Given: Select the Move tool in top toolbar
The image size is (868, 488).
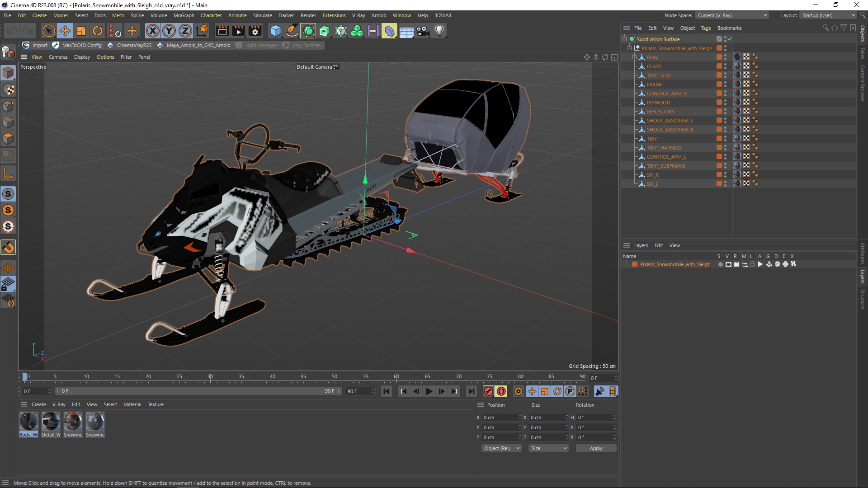Looking at the screenshot, I should [x=65, y=31].
